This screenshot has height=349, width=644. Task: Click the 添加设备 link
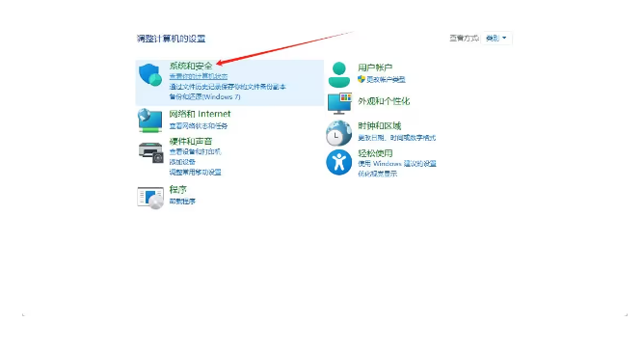[x=182, y=162]
